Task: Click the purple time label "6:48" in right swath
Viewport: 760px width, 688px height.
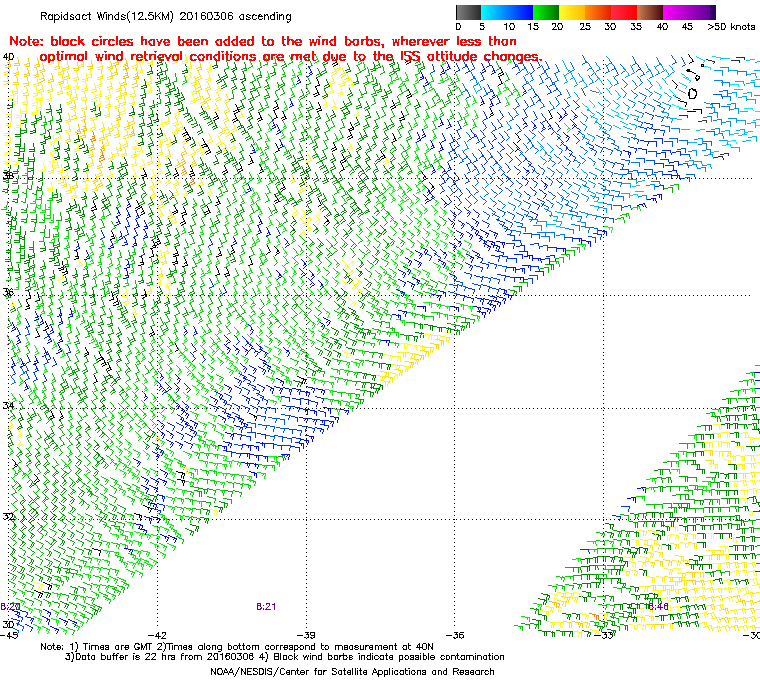Action: click(659, 607)
